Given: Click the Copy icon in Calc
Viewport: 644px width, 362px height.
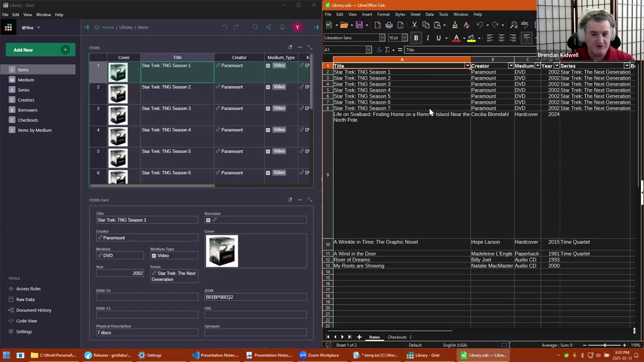Looking at the screenshot, I should click(426, 25).
